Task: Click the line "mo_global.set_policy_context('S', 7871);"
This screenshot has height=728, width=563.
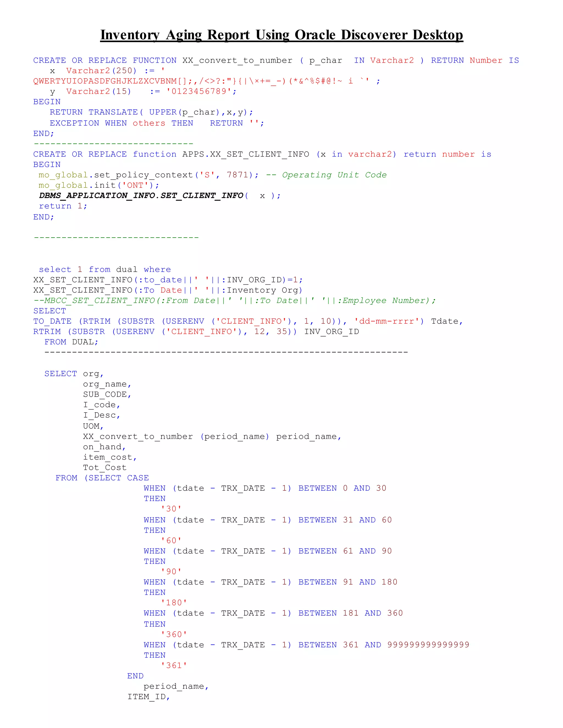Action: click(149, 175)
